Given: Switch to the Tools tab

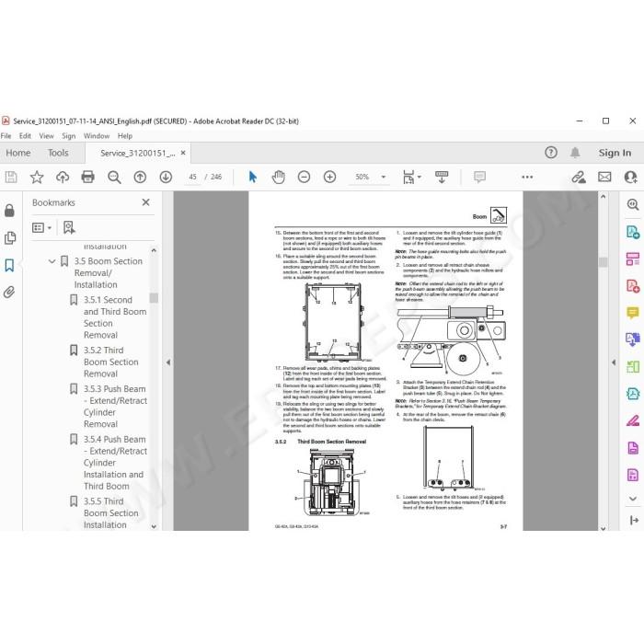Looking at the screenshot, I should 58,153.
